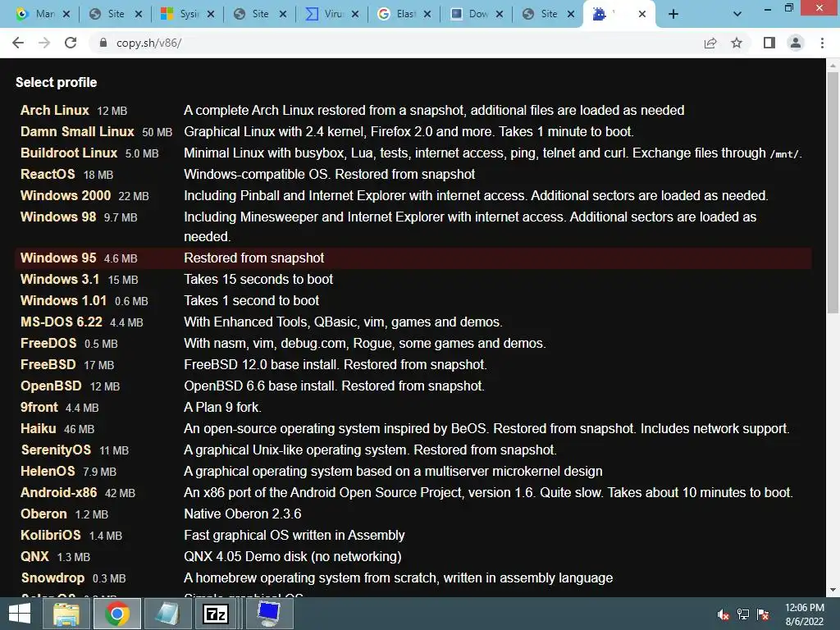This screenshot has width=840, height=630.
Task: Open Chrome profile avatar
Action: (x=796, y=43)
